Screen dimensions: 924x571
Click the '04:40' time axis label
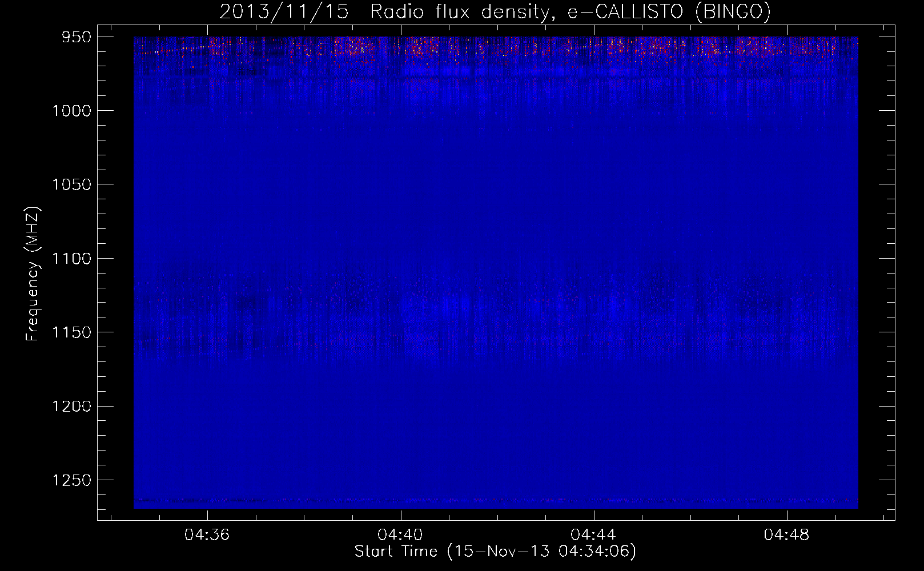click(400, 534)
